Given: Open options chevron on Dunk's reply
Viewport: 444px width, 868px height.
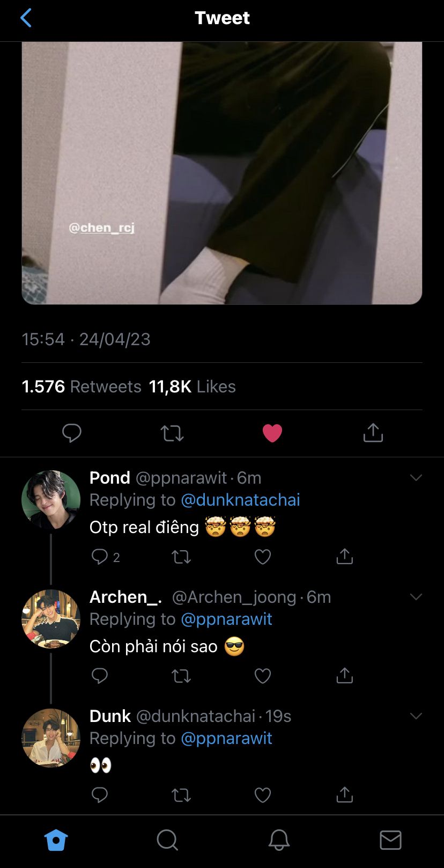Looking at the screenshot, I should coord(416,716).
